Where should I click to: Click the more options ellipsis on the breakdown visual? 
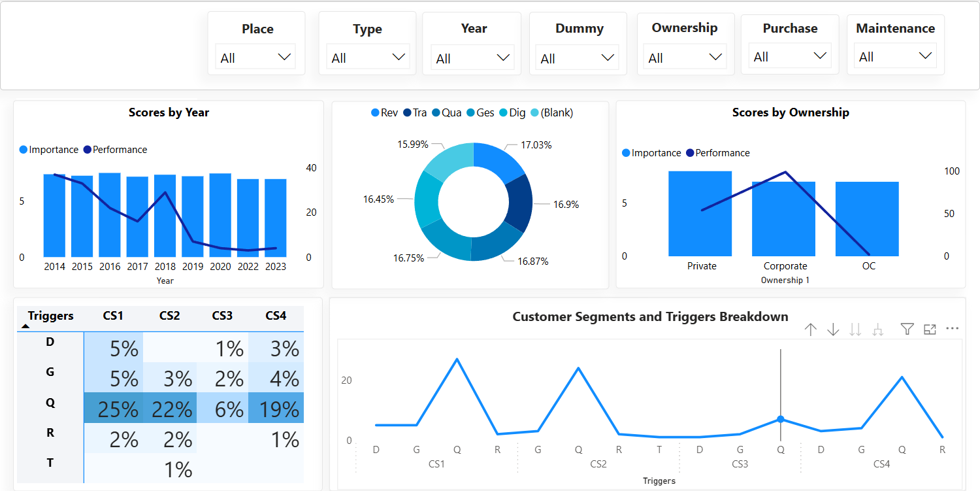[952, 329]
